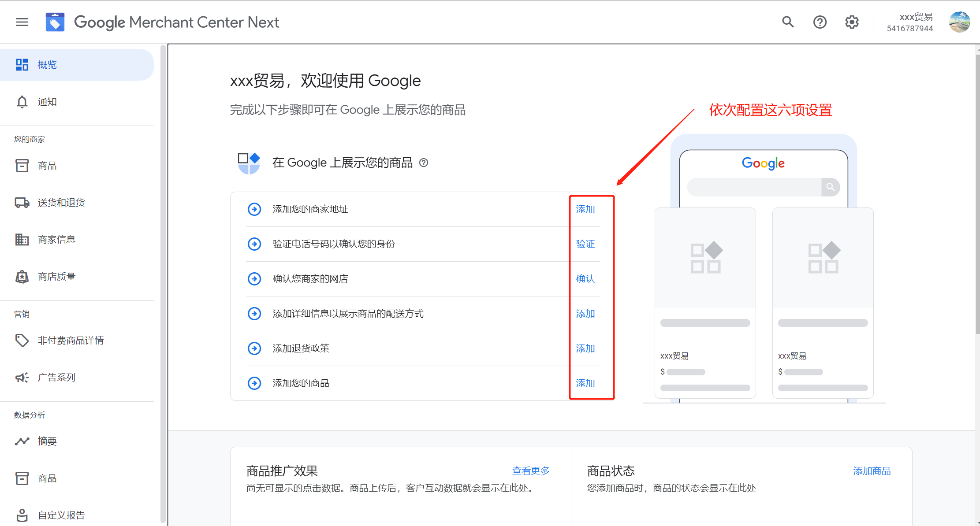Screen dimensions: 980x526
Task: Open the search magnifier in header
Action: [788, 22]
